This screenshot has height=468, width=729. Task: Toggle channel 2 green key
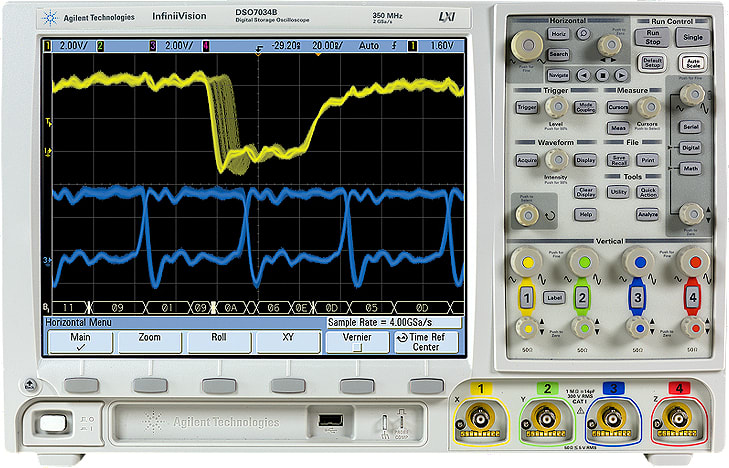coord(582,297)
